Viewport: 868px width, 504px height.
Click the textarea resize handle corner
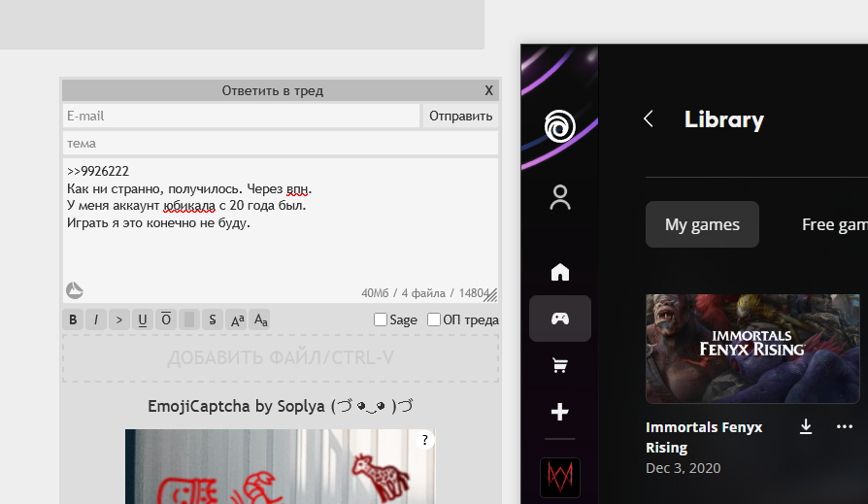[491, 296]
